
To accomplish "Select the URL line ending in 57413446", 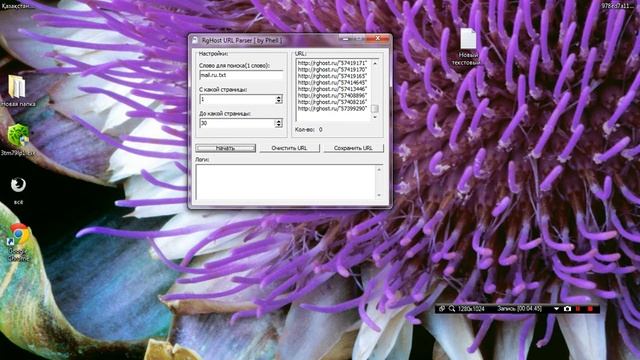I will (332, 89).
